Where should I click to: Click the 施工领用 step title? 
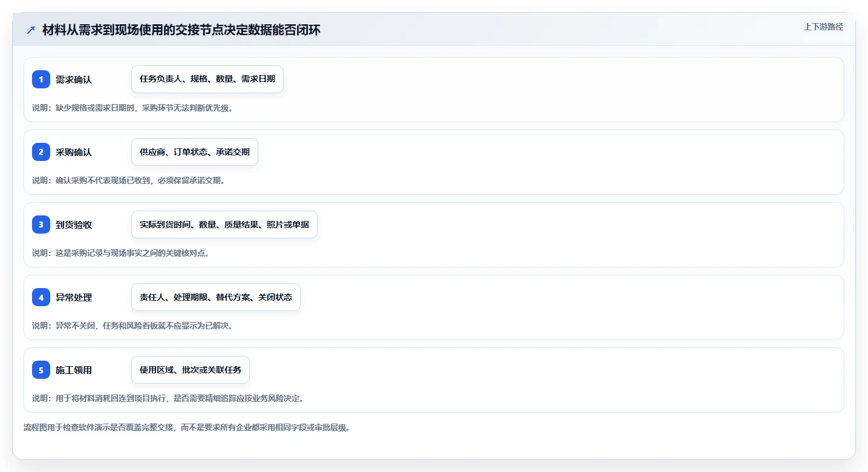(x=74, y=370)
